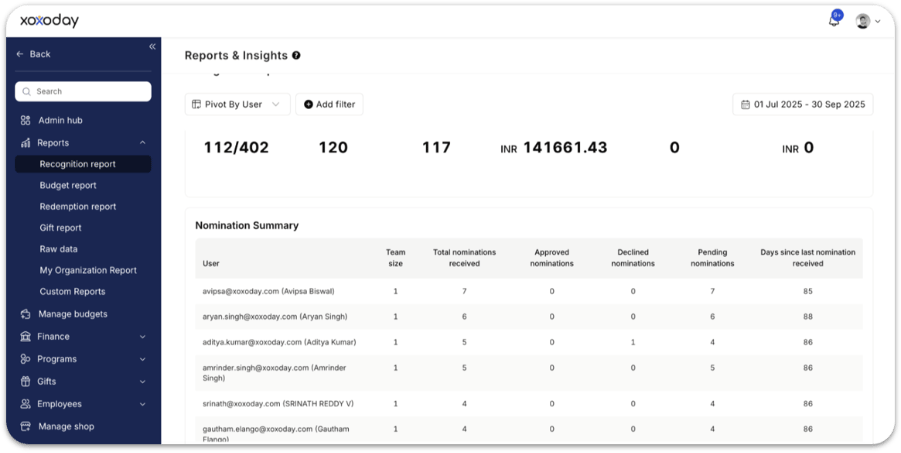Image resolution: width=901 pixels, height=453 pixels.
Task: Open Redemption report
Action: [x=78, y=206]
